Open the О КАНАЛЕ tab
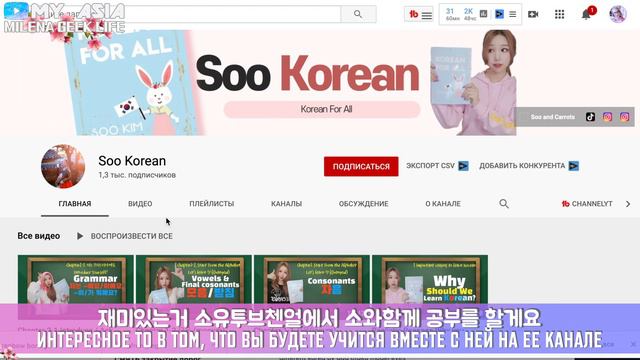 [443, 204]
